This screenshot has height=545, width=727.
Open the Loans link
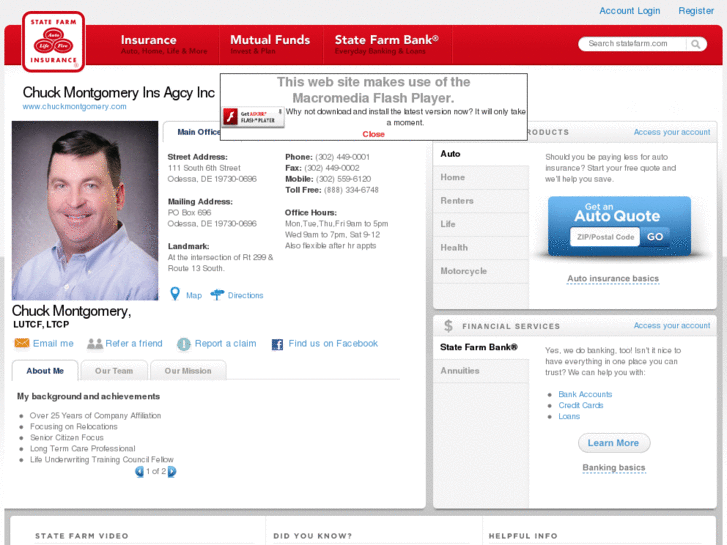(569, 416)
